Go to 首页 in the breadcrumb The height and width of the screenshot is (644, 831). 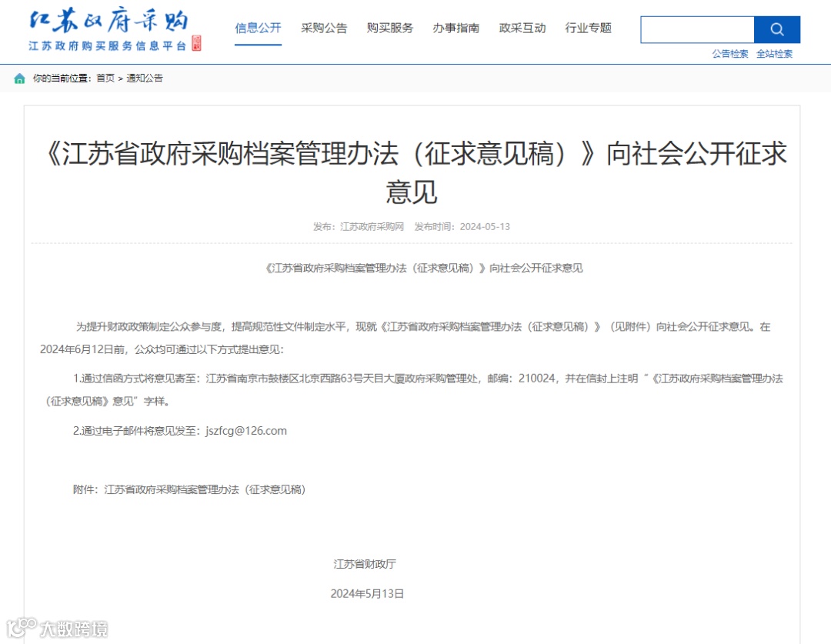coord(105,78)
